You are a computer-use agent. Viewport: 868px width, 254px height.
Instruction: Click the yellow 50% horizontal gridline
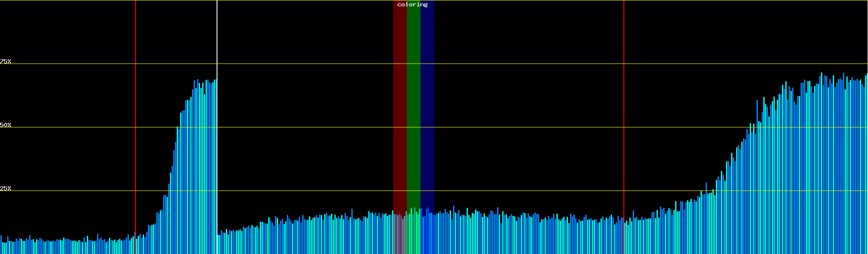(x=509, y=127)
